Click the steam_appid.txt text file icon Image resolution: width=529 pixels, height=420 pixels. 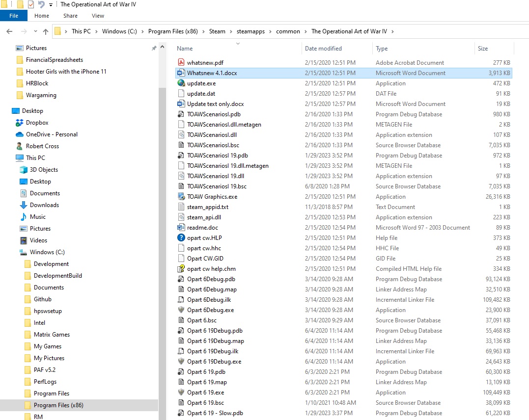[x=181, y=207]
